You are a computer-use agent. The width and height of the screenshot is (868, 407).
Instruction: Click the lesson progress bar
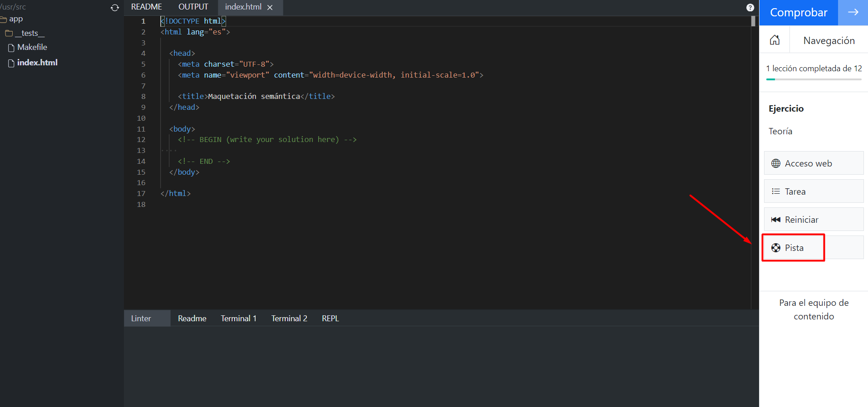point(814,79)
